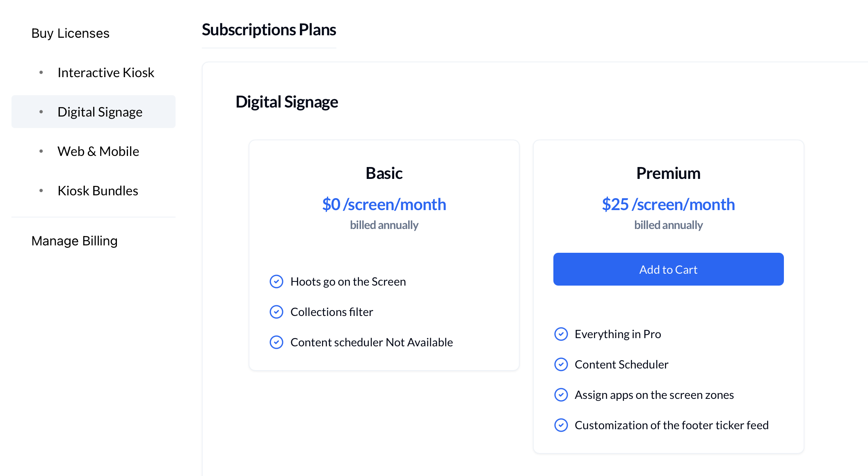Click the Digital Signage section heading
The image size is (868, 476).
tap(287, 102)
